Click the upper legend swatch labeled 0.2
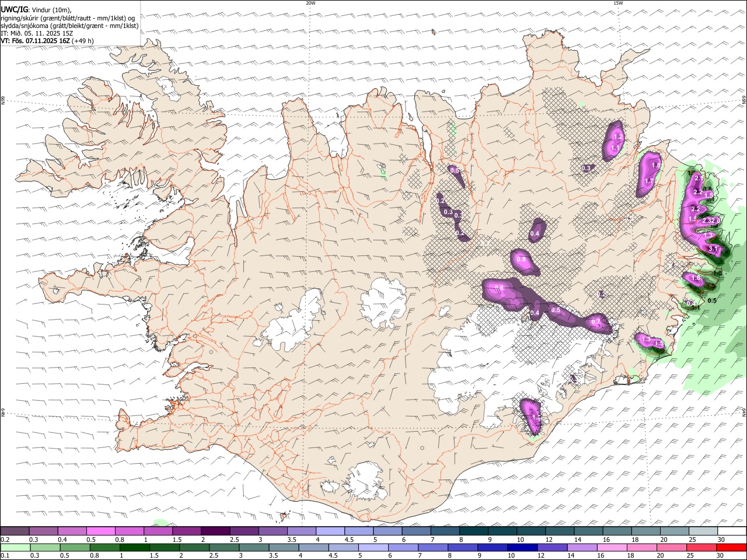The height and width of the screenshot is (560, 747). [x=15, y=531]
